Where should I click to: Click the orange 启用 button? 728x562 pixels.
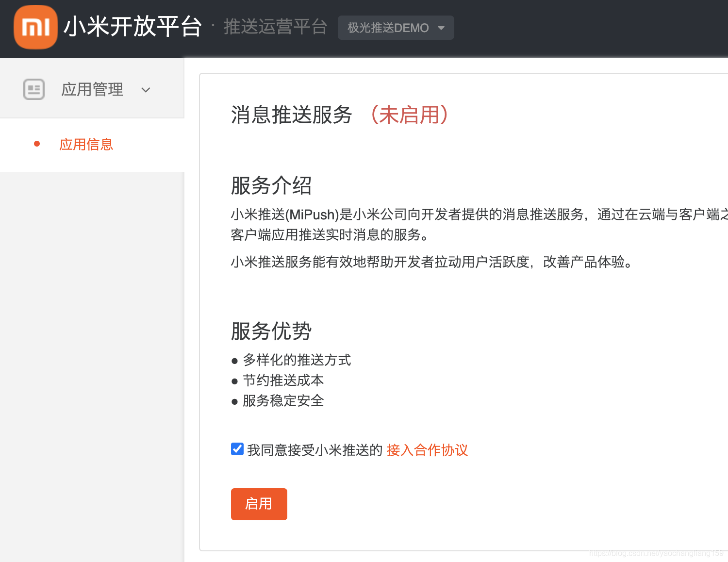coord(259,504)
